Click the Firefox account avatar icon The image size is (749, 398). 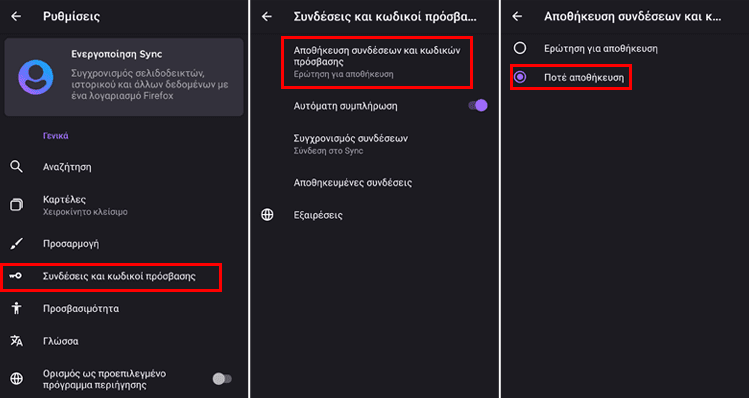(36, 77)
